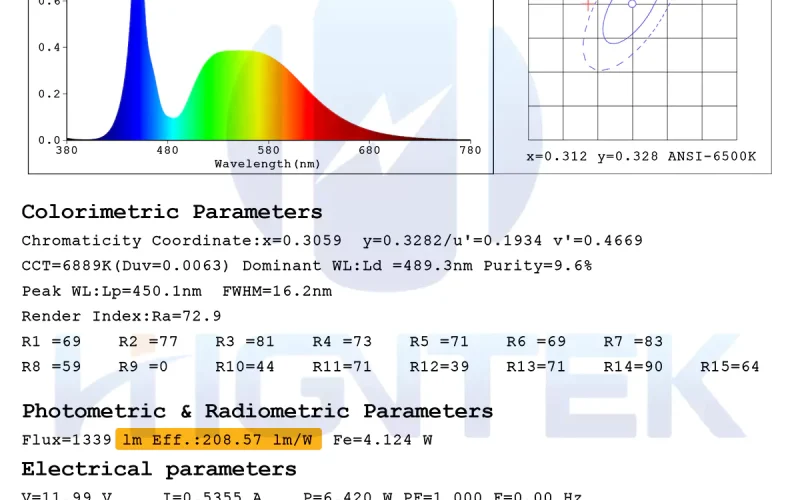The width and height of the screenshot is (800, 500).
Task: Click the red marker cross on chromaticity chart
Action: 588,5
